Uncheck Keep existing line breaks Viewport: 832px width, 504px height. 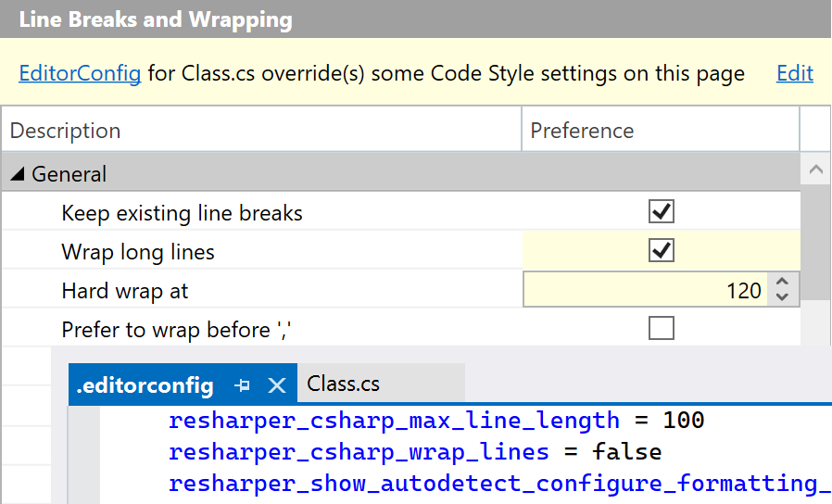661,212
